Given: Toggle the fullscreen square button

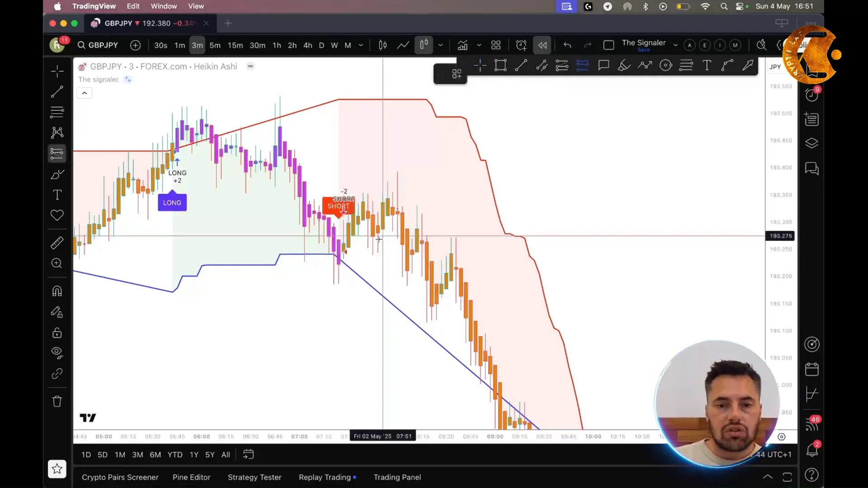Looking at the screenshot, I should tap(609, 45).
